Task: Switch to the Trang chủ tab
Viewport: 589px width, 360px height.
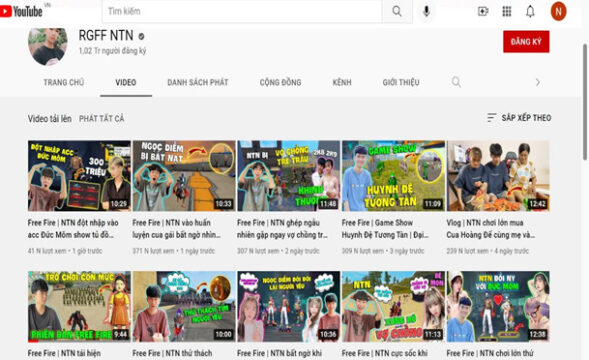Action: 63,82
